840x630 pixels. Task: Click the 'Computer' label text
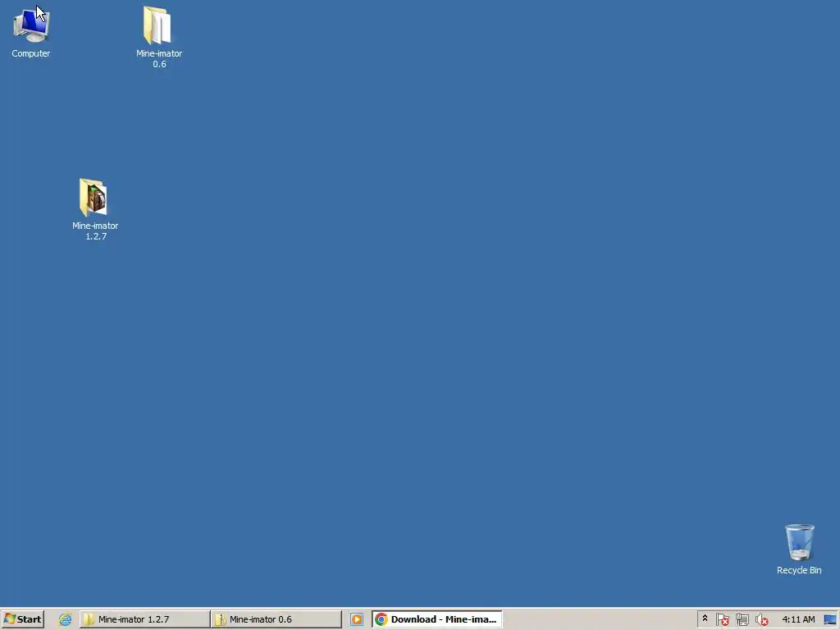tap(31, 53)
